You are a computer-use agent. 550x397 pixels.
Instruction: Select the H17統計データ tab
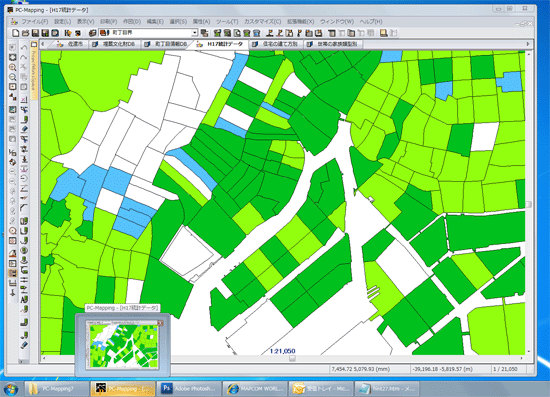220,44
